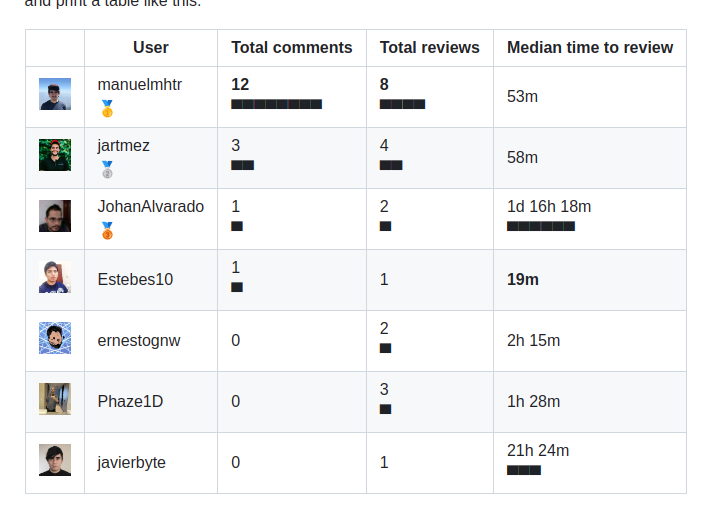This screenshot has width=722, height=512.
Task: Click ernestognw's pixel avatar
Action: click(x=55, y=338)
